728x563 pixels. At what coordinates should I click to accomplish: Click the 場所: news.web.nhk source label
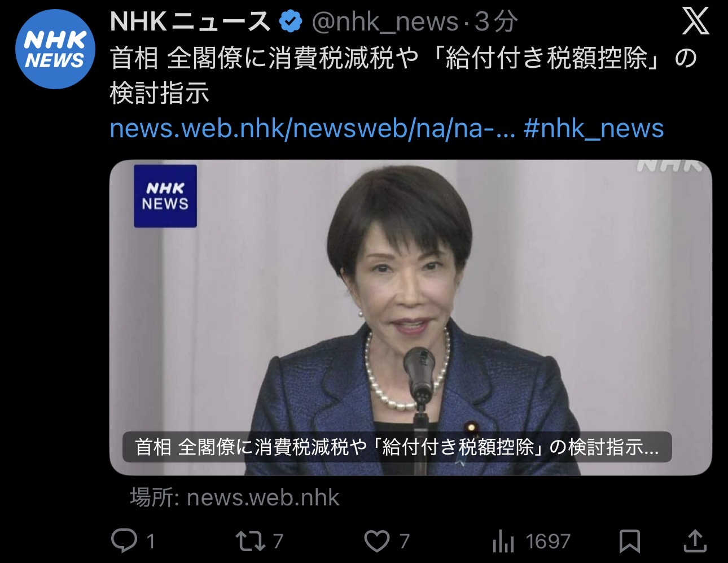235,497
